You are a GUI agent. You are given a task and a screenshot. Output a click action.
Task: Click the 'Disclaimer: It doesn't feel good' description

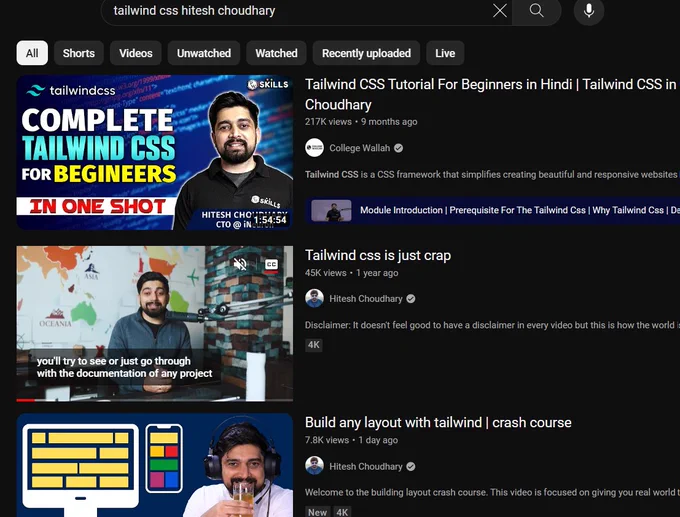click(x=492, y=325)
